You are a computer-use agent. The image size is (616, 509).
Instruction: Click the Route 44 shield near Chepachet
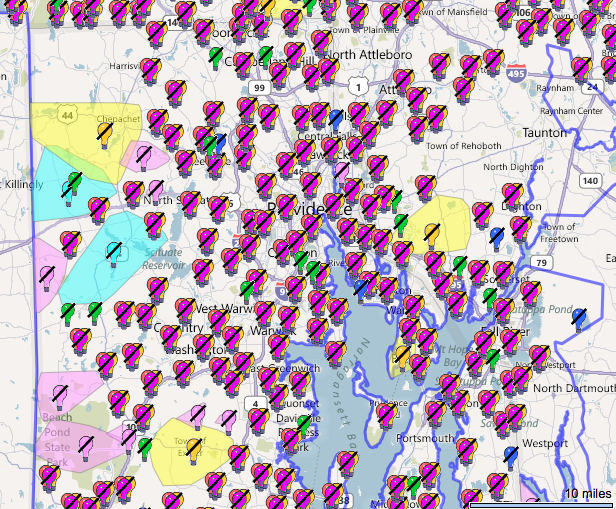[67, 115]
